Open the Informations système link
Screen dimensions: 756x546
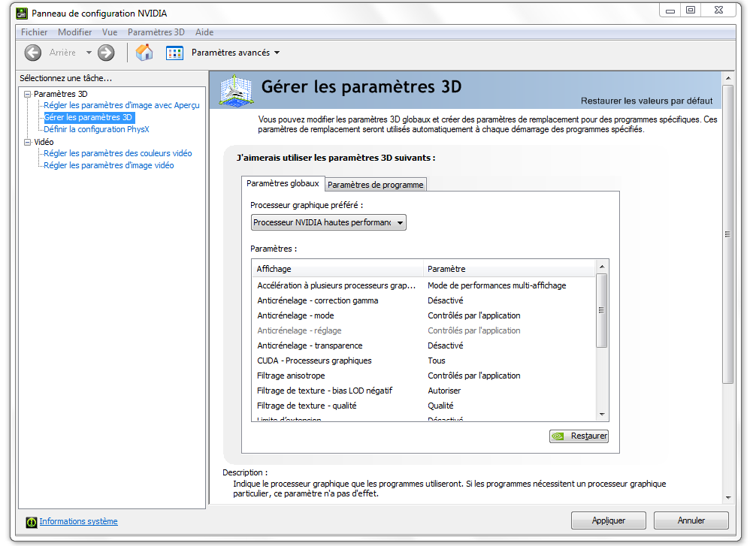point(78,521)
